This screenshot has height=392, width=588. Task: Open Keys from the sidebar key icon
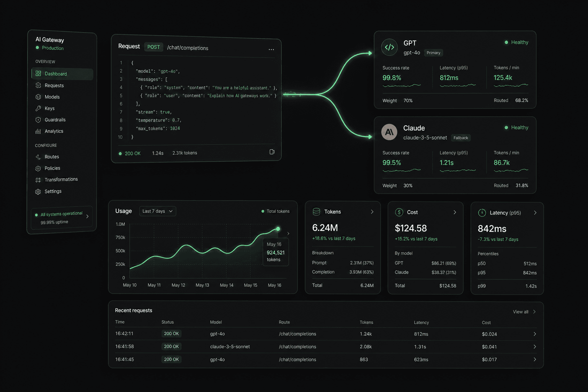[38, 108]
